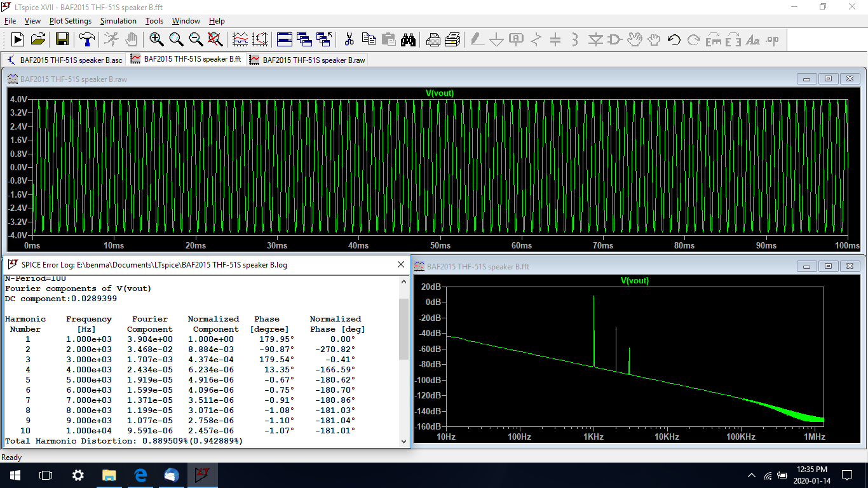Image resolution: width=868 pixels, height=488 pixels.
Task: Open the File menu
Action: [10, 21]
